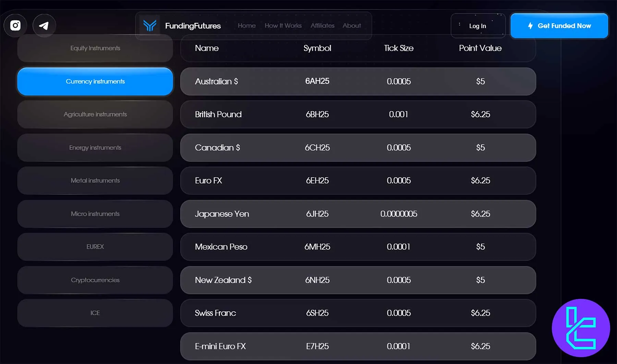Switch to the EUREX tab
Screen dimensions: 617x364
pos(95,247)
